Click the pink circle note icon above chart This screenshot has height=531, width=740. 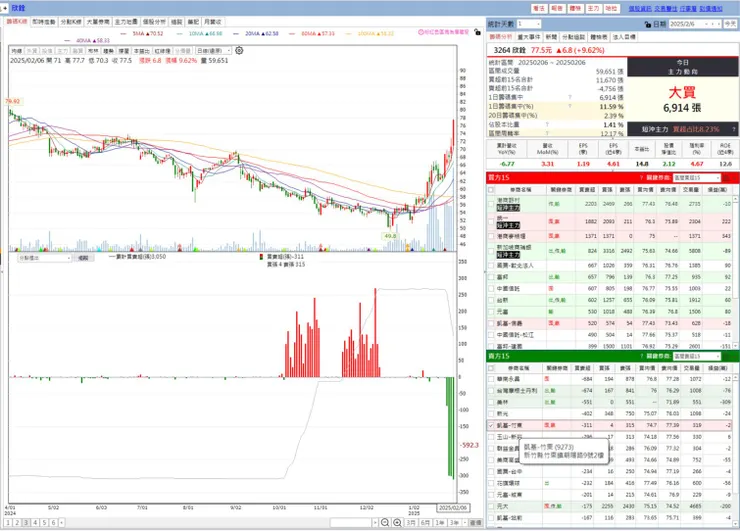click(420, 32)
